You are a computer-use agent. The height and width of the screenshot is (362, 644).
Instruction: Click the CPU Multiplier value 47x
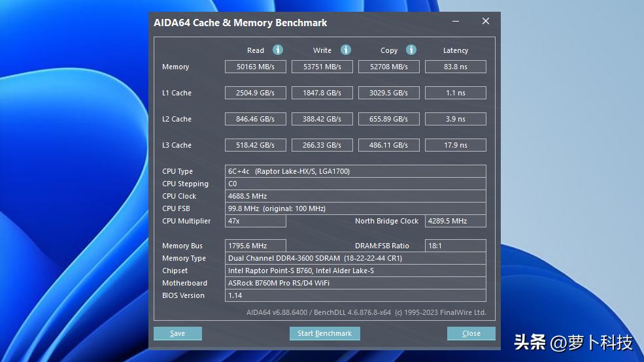pos(256,221)
